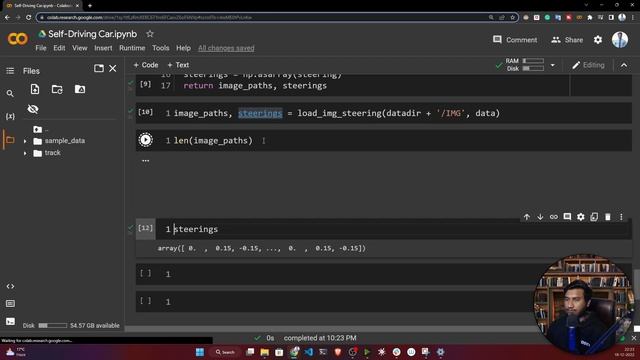Open Colab settings gear
This screenshot has width=640, height=360.
pyautogui.click(x=598, y=40)
